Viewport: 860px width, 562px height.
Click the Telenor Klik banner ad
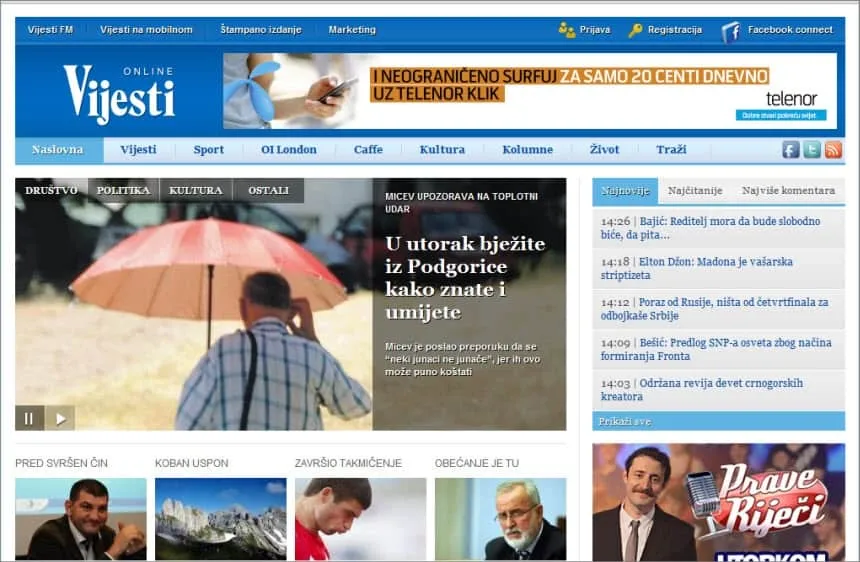tap(530, 91)
